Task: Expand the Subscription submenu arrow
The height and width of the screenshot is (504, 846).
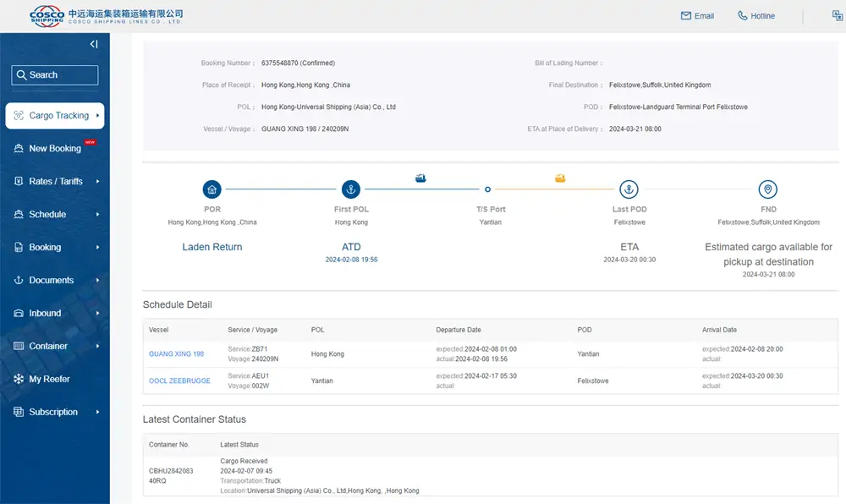Action: (x=97, y=411)
